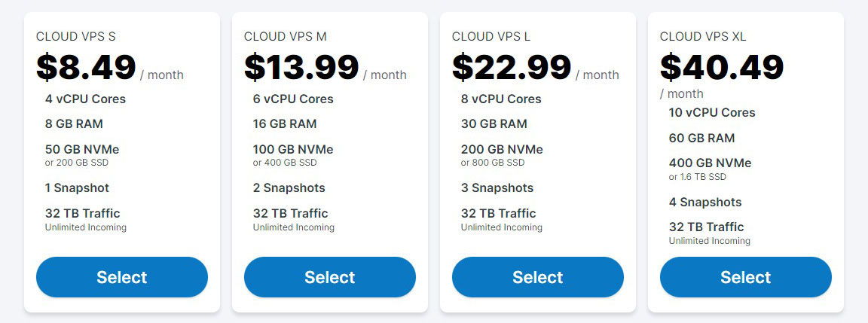This screenshot has height=323, width=868.
Task: Click the 50 GB NVMe storage text
Action: coord(82,149)
